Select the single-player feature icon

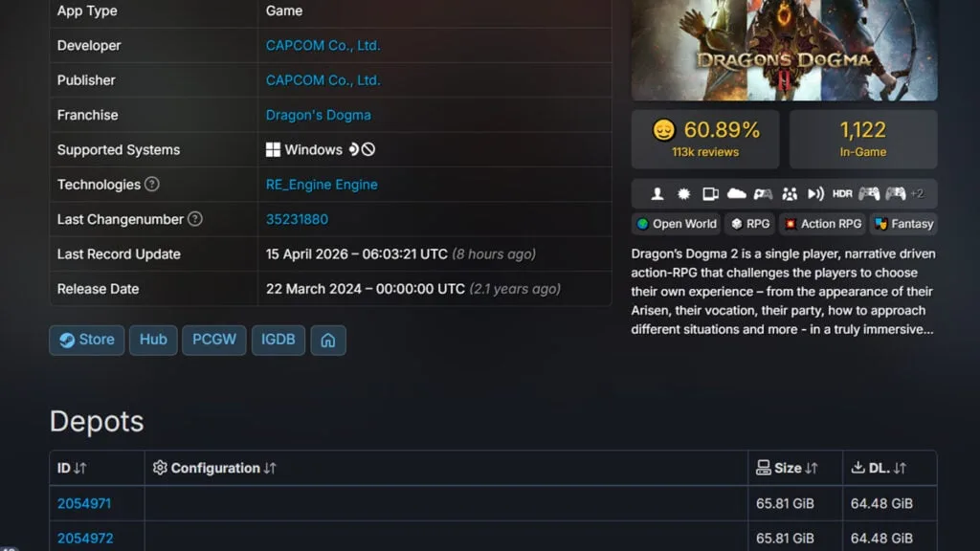pos(658,194)
